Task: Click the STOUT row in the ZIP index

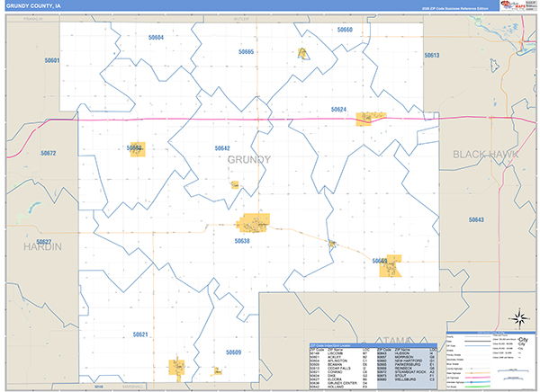Action: (407, 376)
